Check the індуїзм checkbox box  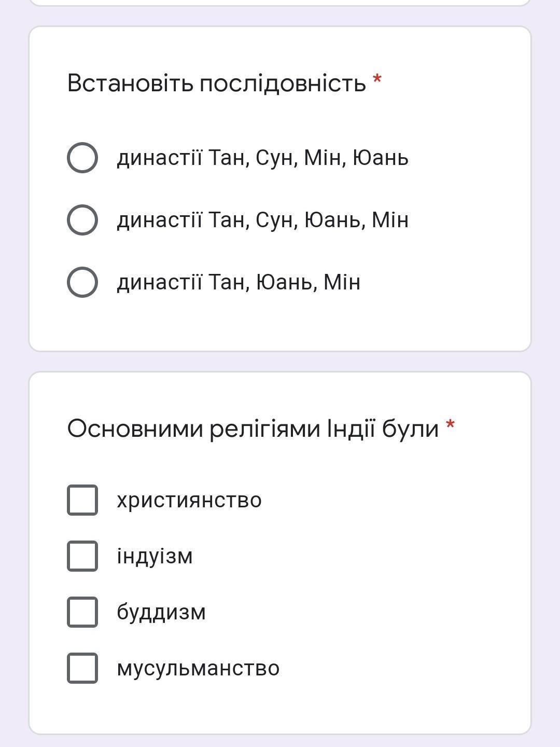click(x=82, y=556)
